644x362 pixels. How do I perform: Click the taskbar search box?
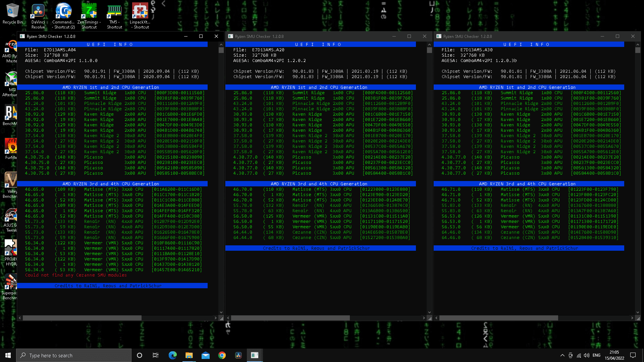pyautogui.click(x=74, y=355)
